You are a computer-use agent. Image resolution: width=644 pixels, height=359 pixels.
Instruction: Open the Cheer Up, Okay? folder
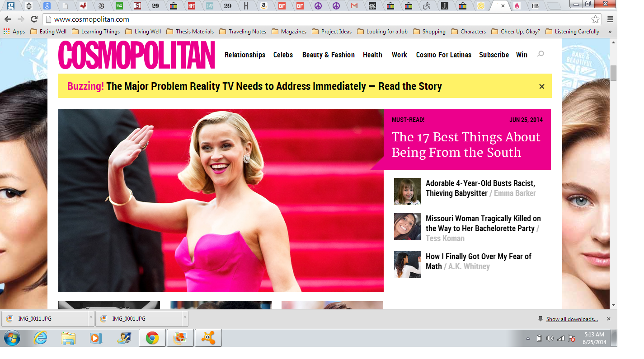[x=516, y=32]
